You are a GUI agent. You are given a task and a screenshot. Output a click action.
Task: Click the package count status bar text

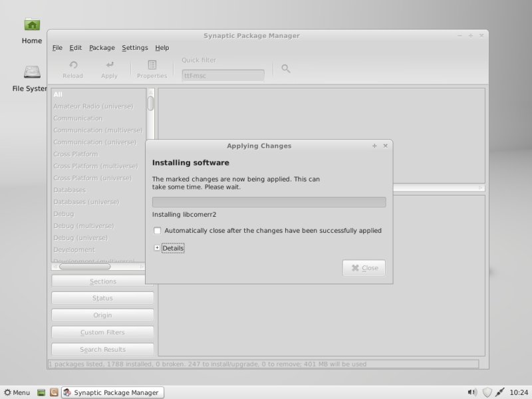(207, 364)
